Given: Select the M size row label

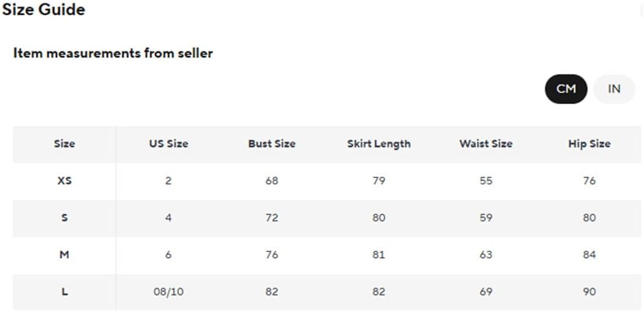Looking at the screenshot, I should point(65,254).
